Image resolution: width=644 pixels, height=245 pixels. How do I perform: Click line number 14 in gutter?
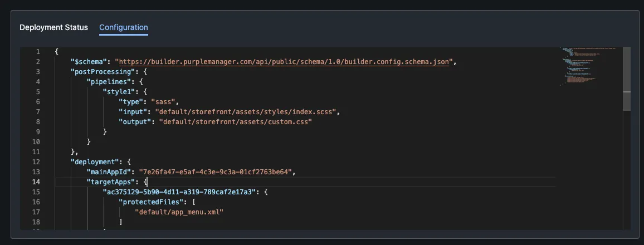[36, 182]
